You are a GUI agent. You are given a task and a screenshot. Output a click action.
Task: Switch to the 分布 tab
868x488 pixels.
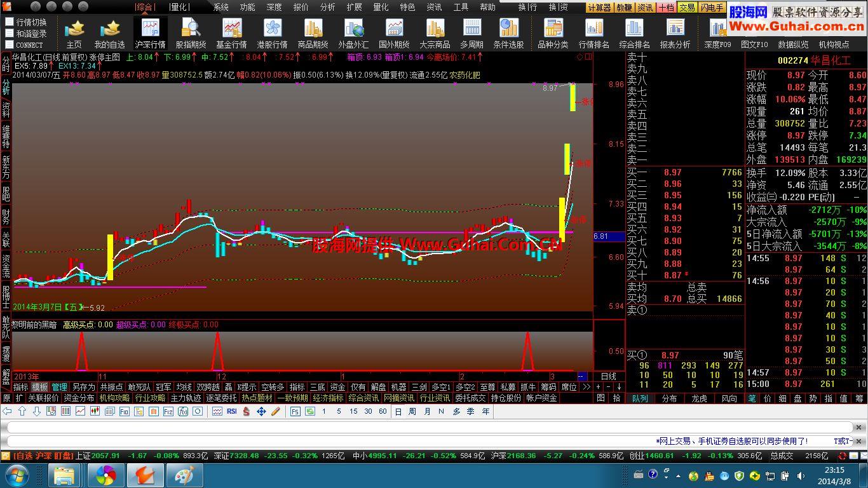[x=669, y=398]
